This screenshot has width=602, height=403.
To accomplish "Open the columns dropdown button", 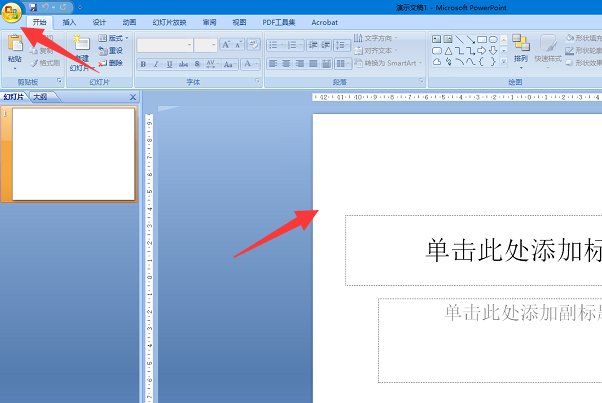I will click(342, 63).
